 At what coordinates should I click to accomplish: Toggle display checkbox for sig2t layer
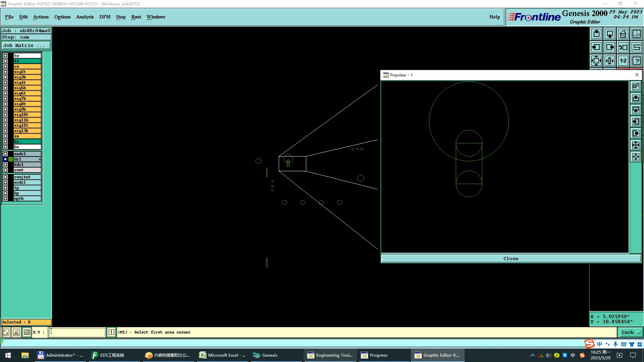click(5, 72)
